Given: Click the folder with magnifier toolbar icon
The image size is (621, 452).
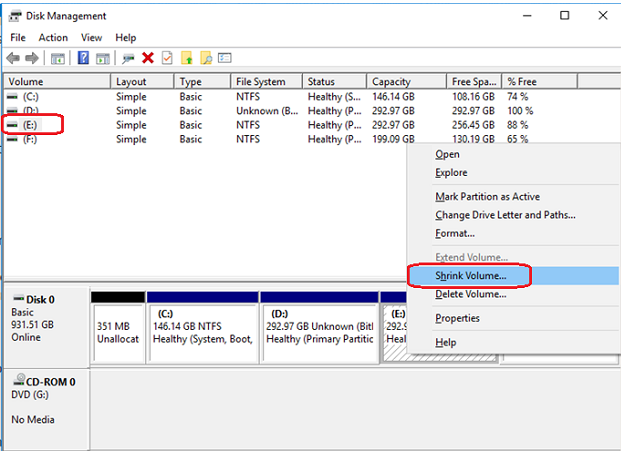Looking at the screenshot, I should coord(206,58).
